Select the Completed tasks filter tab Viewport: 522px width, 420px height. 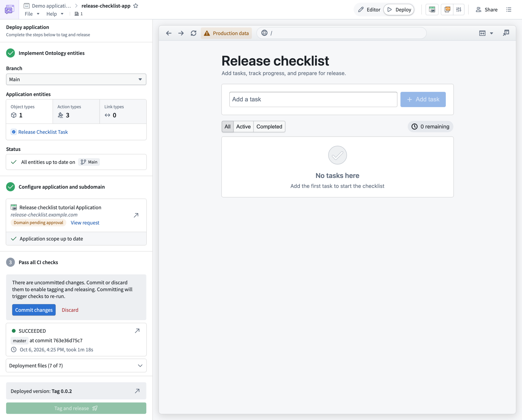coord(269,126)
